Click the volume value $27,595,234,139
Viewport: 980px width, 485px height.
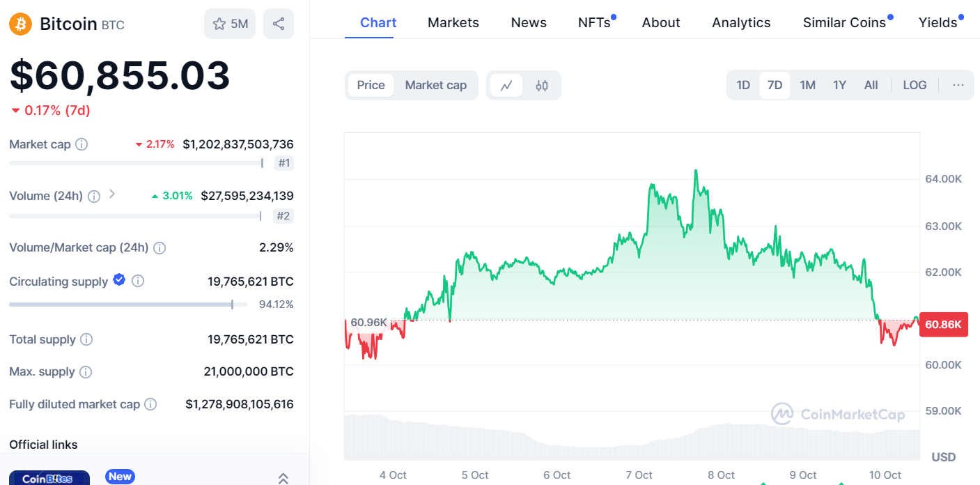point(247,196)
